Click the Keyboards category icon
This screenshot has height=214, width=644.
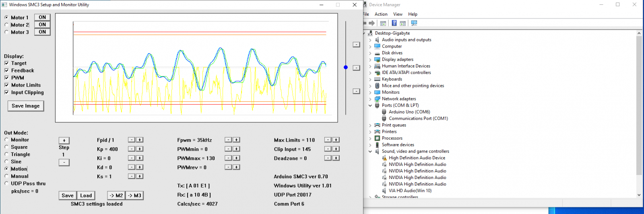pyautogui.click(x=377, y=79)
